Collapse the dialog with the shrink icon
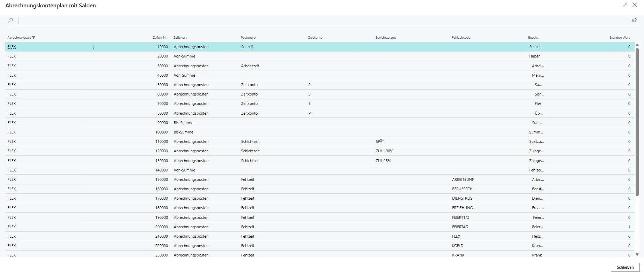 (x=624, y=5)
